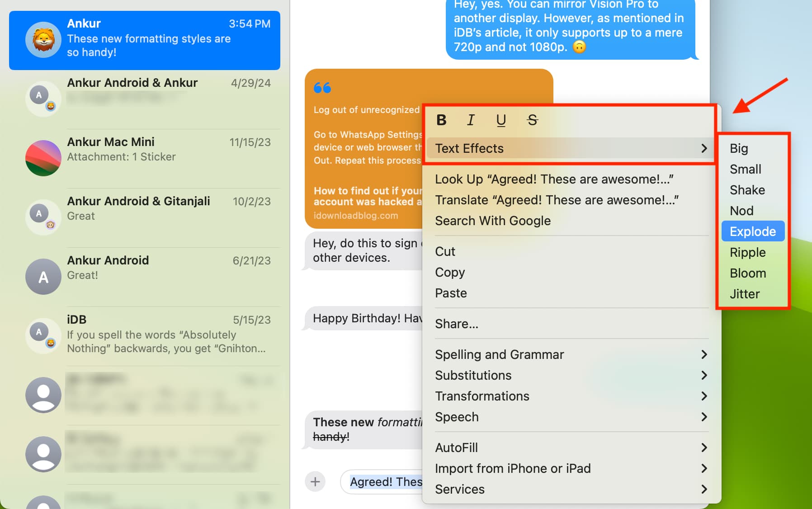The height and width of the screenshot is (509, 812).
Task: Toggle Underline formatting icon
Action: coord(501,120)
